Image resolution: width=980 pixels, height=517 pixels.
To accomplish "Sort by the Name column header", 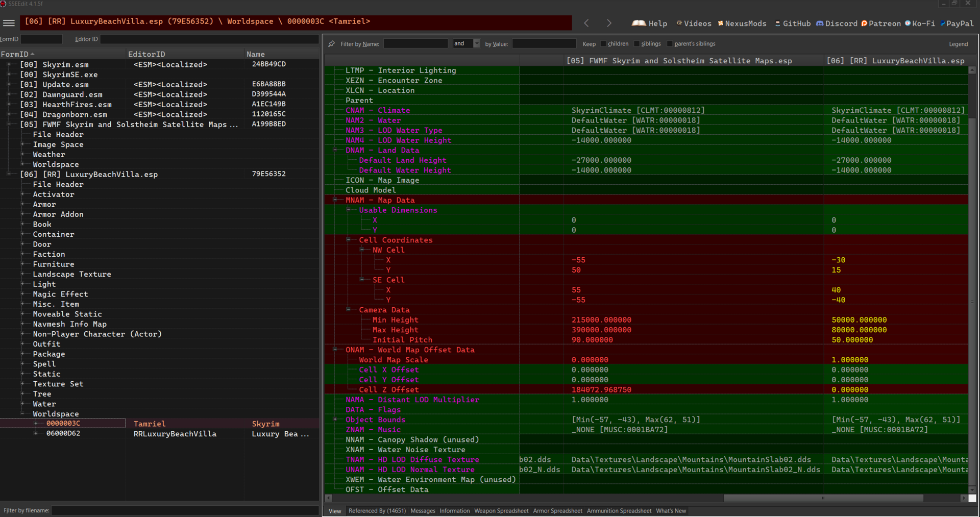I will click(282, 54).
